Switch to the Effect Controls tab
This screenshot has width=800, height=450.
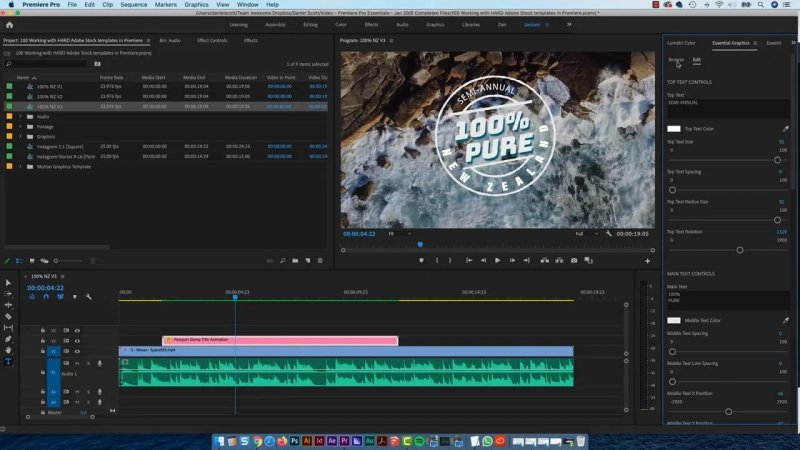212,40
